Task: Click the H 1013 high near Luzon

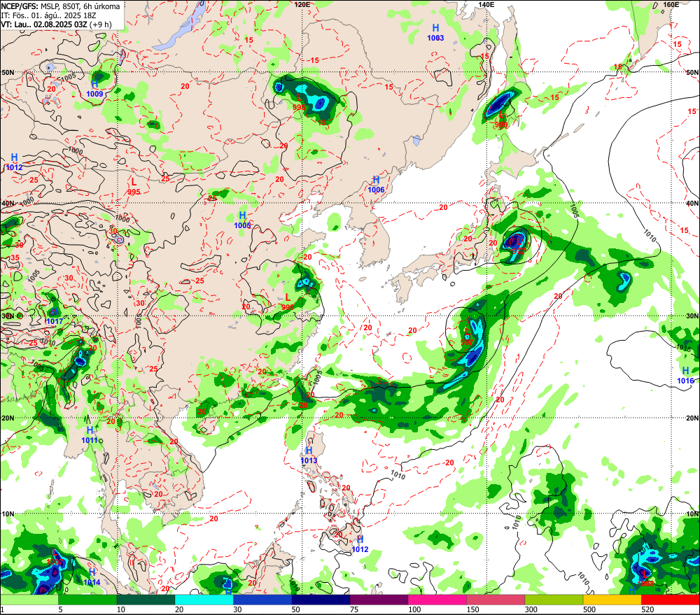Action: point(309,455)
